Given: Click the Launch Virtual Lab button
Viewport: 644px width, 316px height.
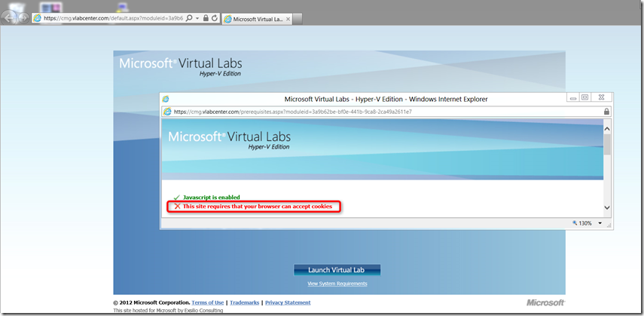Looking at the screenshot, I should pos(337,270).
